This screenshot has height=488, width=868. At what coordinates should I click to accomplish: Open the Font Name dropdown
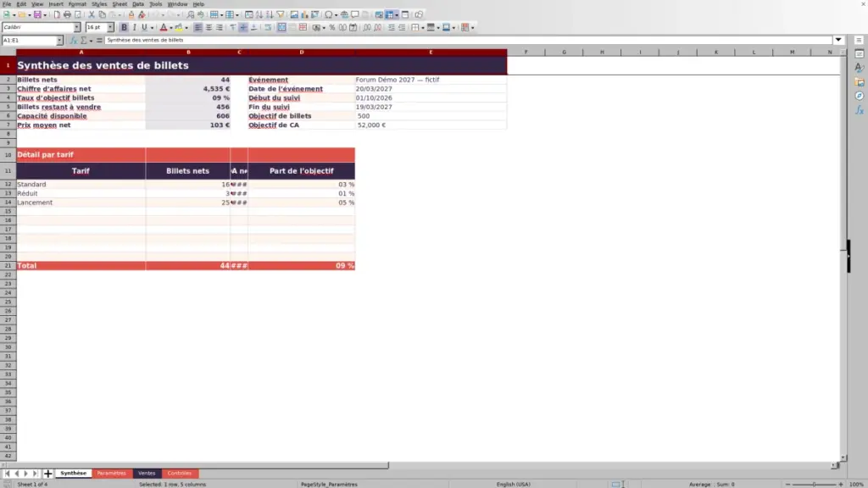tap(77, 28)
